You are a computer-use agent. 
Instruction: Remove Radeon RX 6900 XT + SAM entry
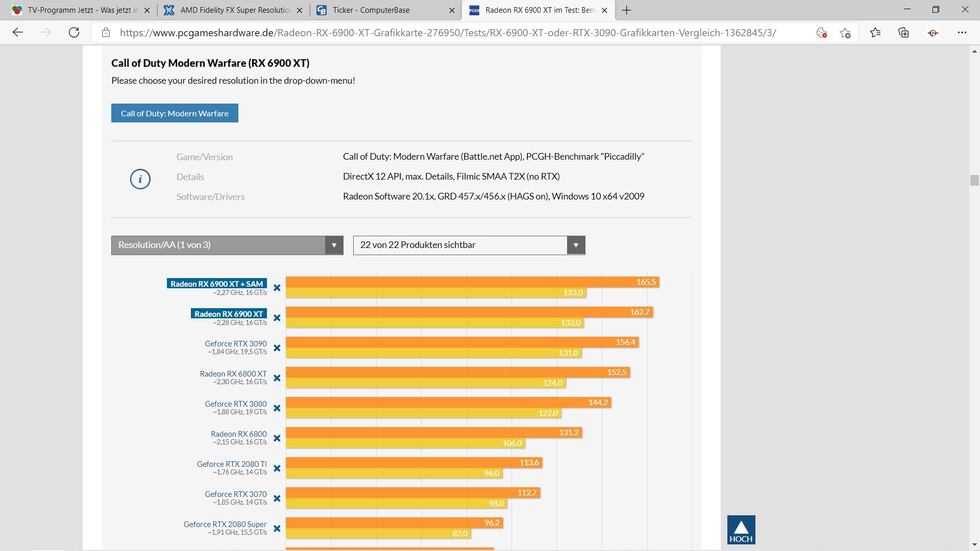coord(277,288)
